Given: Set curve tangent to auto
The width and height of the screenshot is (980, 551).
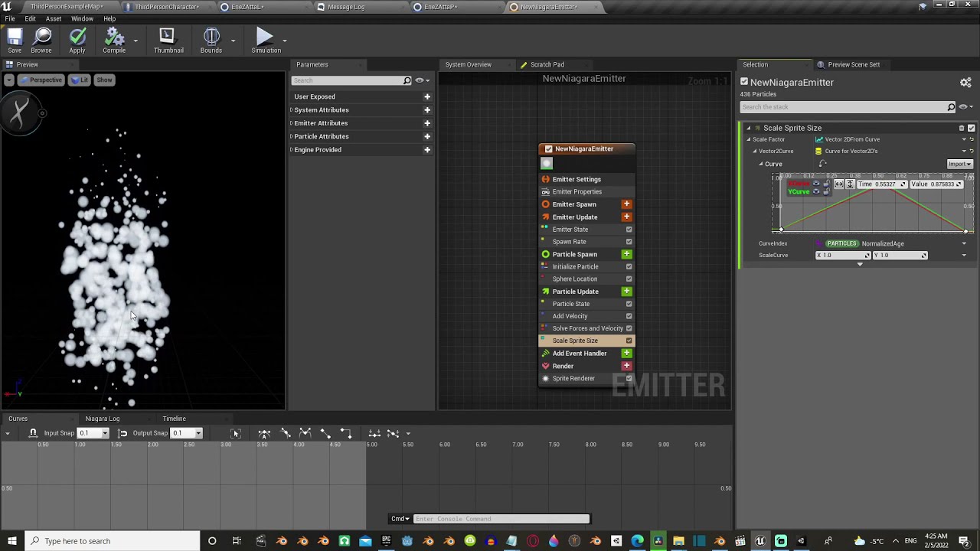Looking at the screenshot, I should [264, 433].
